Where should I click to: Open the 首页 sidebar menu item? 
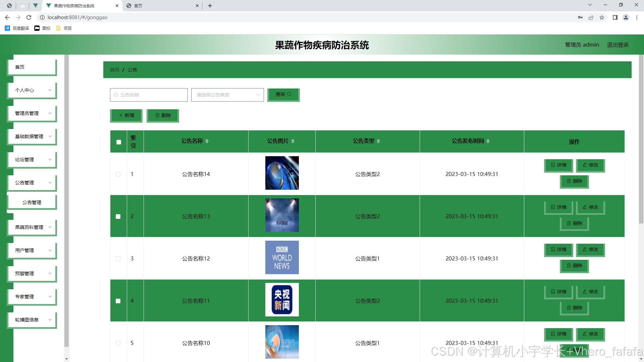click(32, 67)
